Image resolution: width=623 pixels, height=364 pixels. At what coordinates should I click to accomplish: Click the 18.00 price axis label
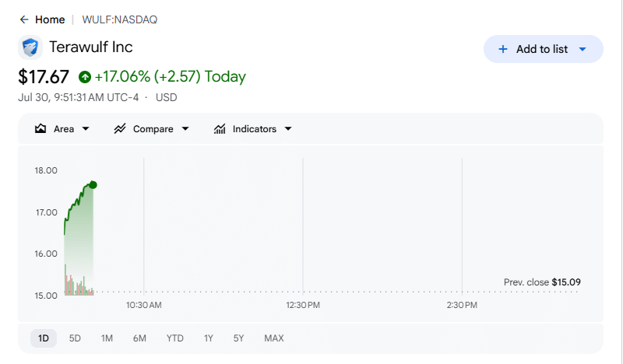(x=46, y=170)
